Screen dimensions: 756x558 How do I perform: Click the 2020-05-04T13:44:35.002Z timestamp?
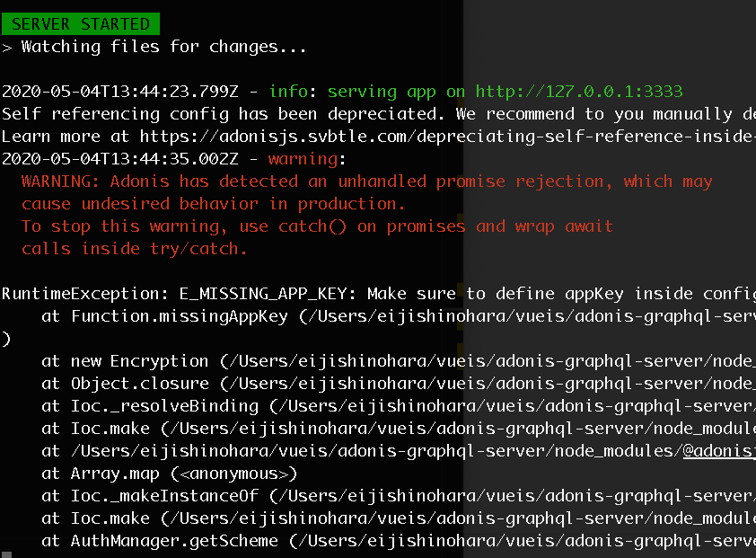(120, 159)
